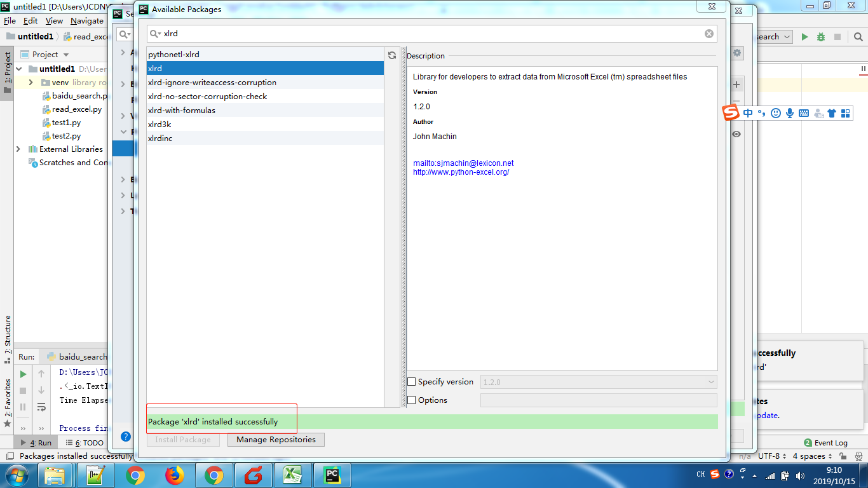868x488 pixels.
Task: Enable the Options checkbox
Action: [x=411, y=400]
